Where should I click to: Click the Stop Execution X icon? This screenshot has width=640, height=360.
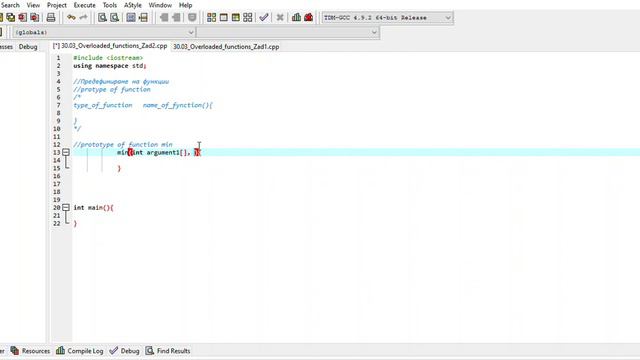coord(280,17)
